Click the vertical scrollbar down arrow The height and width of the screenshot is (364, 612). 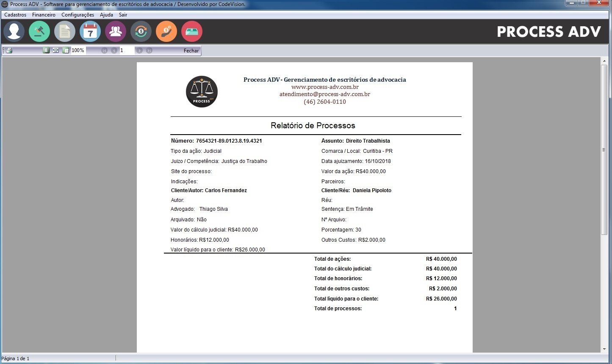click(604, 349)
